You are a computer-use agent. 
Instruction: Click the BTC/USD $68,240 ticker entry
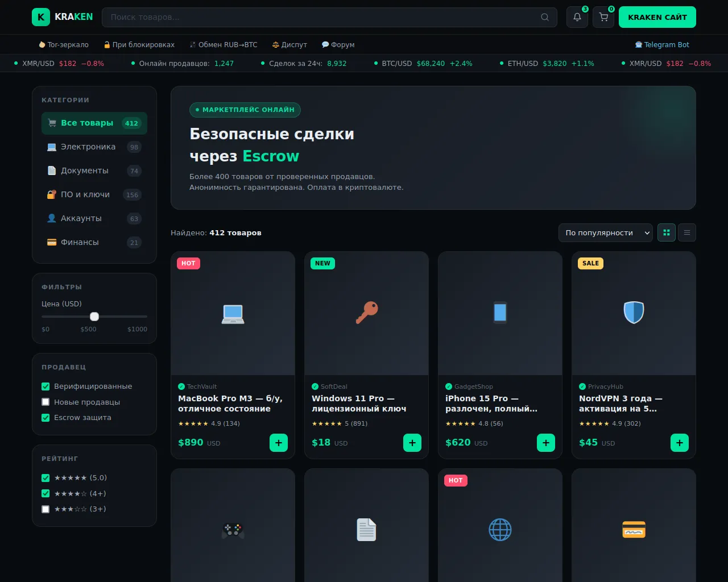click(x=423, y=64)
